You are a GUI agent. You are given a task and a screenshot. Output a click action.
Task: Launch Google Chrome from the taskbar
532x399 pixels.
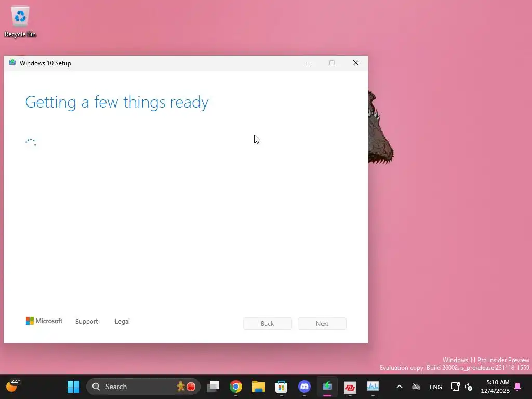[x=236, y=387]
